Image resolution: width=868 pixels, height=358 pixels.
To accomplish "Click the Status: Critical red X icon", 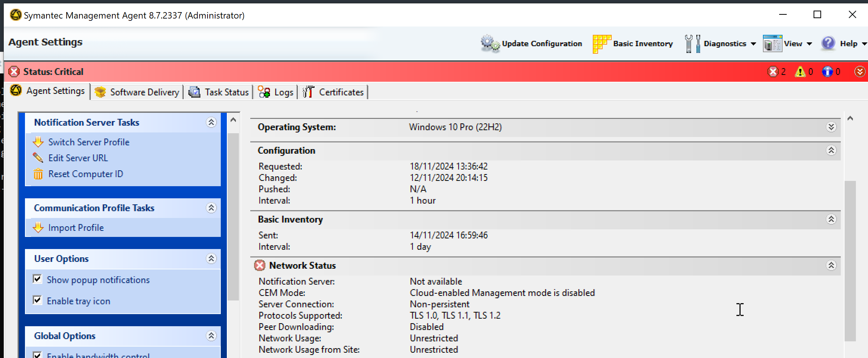I will (x=14, y=72).
